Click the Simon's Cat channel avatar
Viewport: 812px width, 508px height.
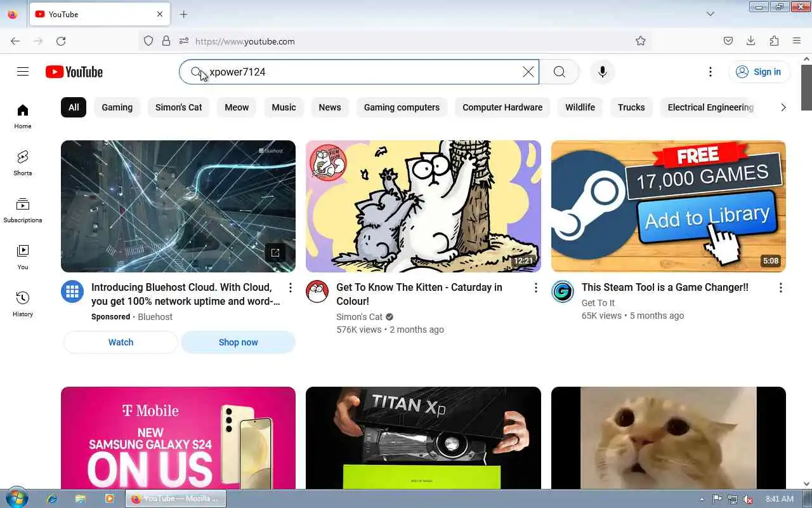point(317,291)
